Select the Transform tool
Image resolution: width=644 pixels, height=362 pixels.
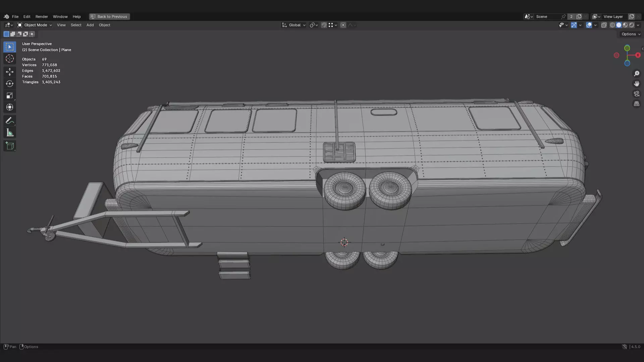[9, 107]
